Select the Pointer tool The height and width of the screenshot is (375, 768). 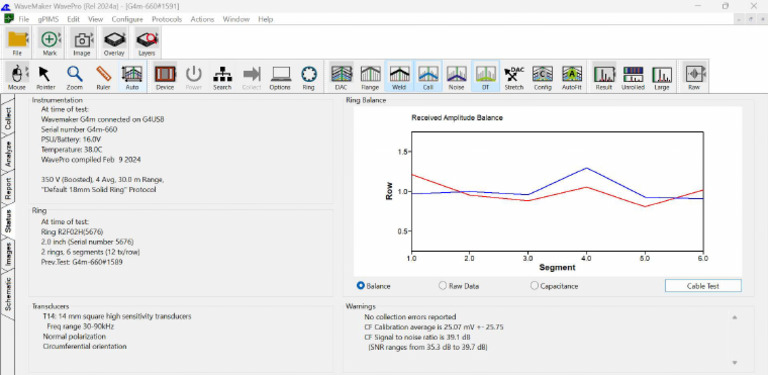click(x=46, y=77)
